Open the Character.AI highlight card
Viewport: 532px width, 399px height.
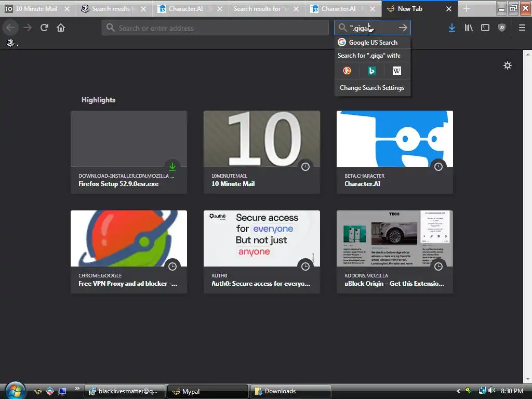395,152
